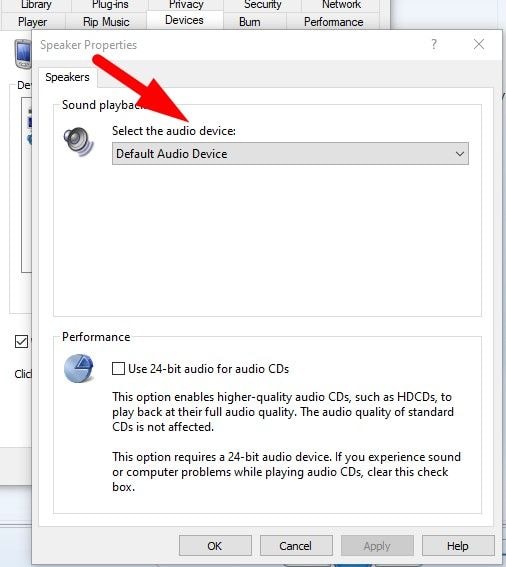Close the Speaker Properties dialog
This screenshot has width=506, height=567.
pos(479,44)
